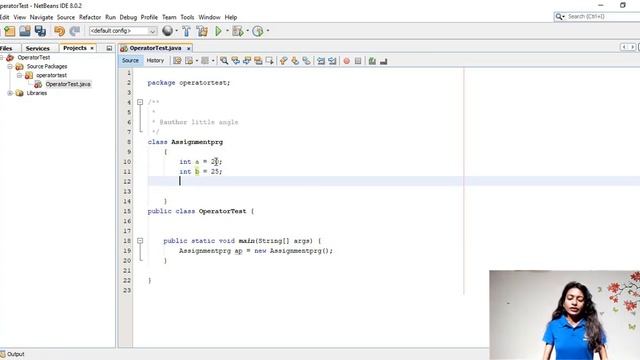Click the Uncomment lines icon in the editor toolbar
The height and width of the screenshot is (360, 640).
(383, 61)
